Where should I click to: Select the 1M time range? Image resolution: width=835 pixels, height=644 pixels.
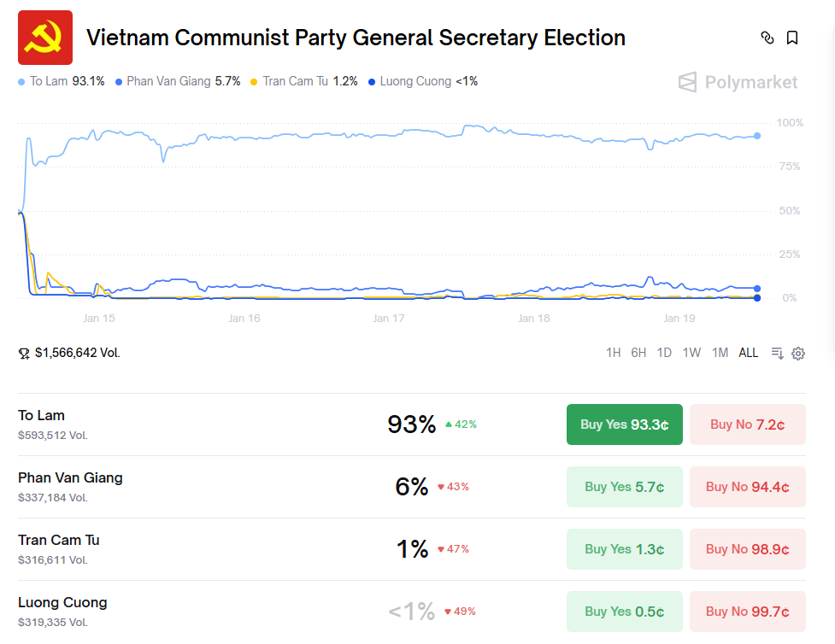tap(720, 353)
